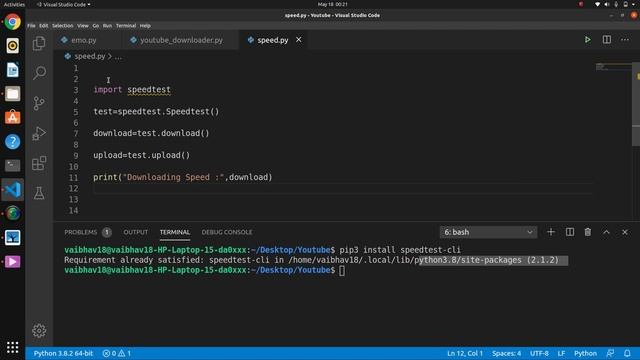Viewport: 640px width, 360px height.
Task: Open the Go menu
Action: (x=96, y=25)
